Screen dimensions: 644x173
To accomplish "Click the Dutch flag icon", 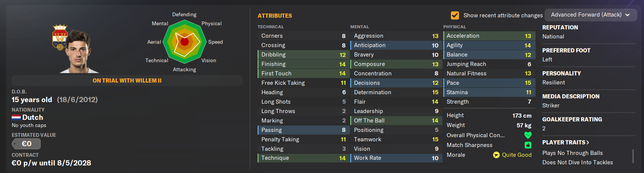I will pos(16,118).
